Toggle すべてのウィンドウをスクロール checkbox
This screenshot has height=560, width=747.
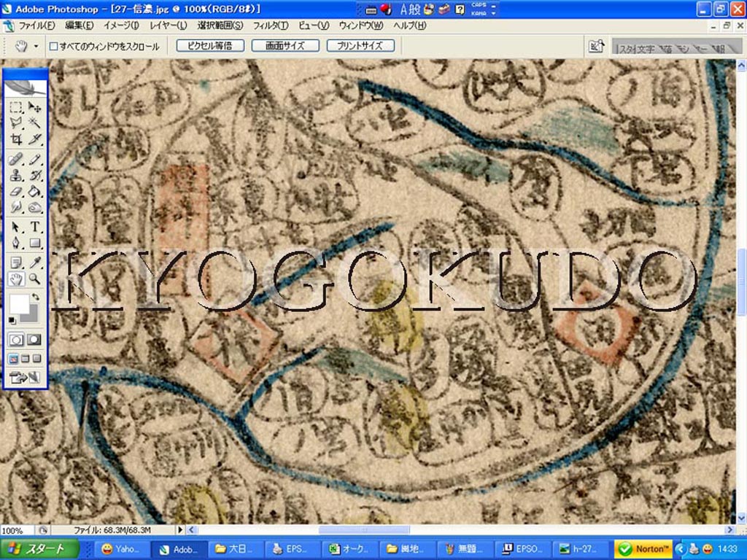(x=54, y=46)
